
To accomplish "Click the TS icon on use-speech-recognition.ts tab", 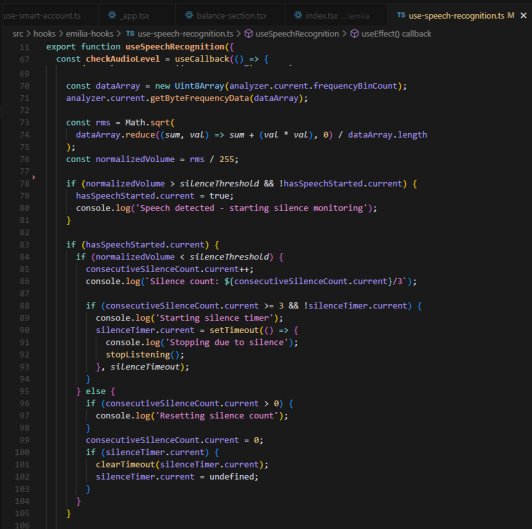I will [x=401, y=15].
